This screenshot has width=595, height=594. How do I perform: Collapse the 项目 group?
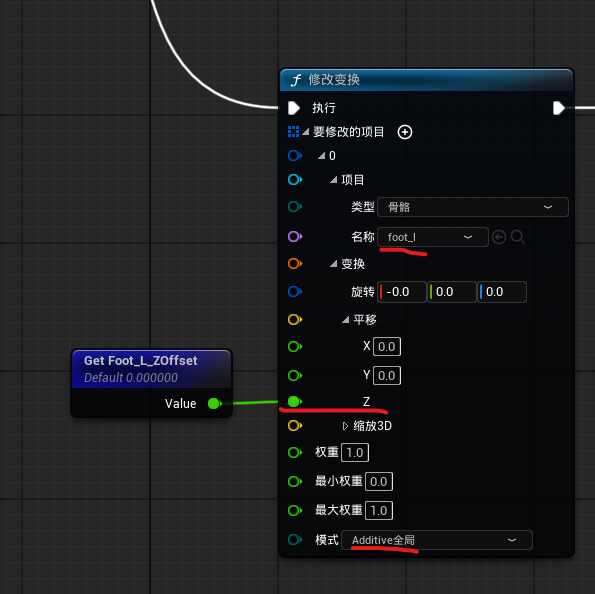334,180
